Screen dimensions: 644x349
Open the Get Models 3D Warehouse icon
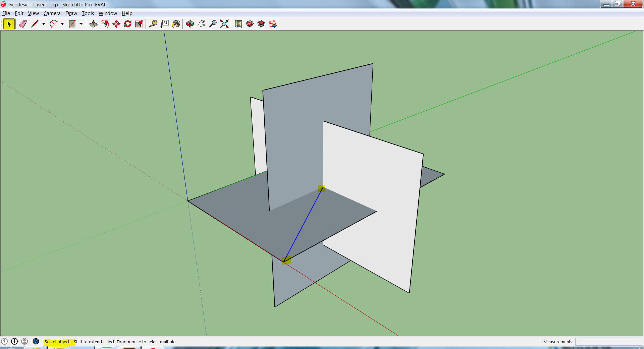(250, 24)
